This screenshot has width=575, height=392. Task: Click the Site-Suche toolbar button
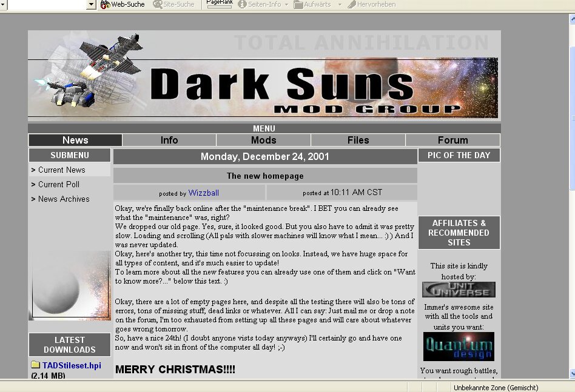pos(173,4)
